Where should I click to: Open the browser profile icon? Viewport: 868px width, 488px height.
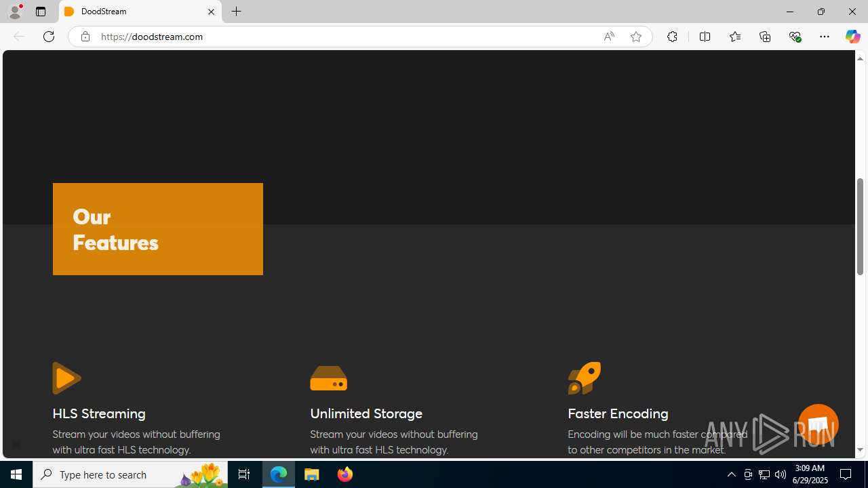[x=15, y=12]
